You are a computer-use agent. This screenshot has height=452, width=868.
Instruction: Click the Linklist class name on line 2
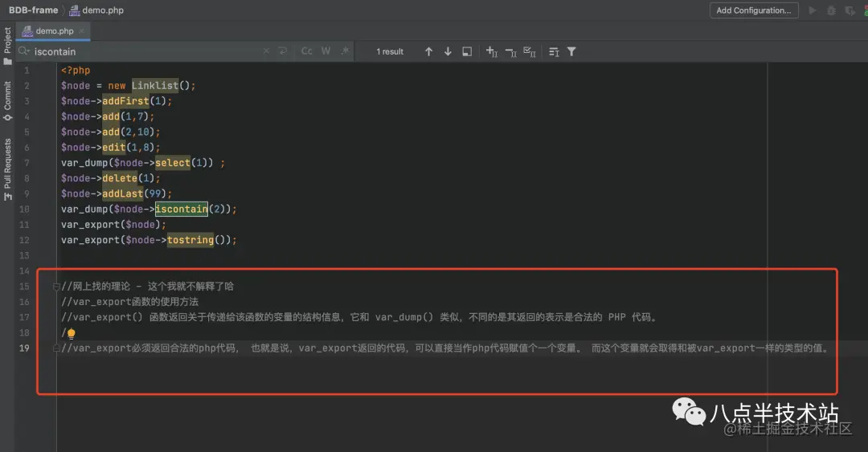click(x=155, y=86)
